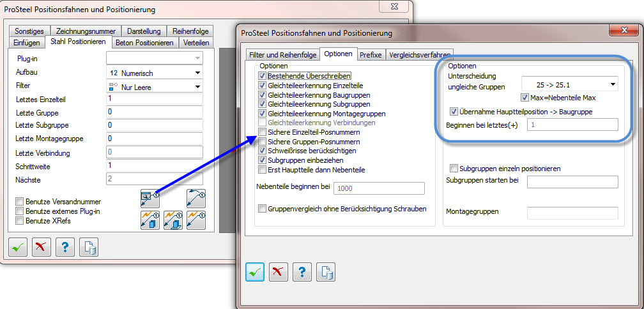The width and height of the screenshot is (644, 309).
Task: Enable Sichere Einzelteil-Posnummern
Action: click(262, 132)
